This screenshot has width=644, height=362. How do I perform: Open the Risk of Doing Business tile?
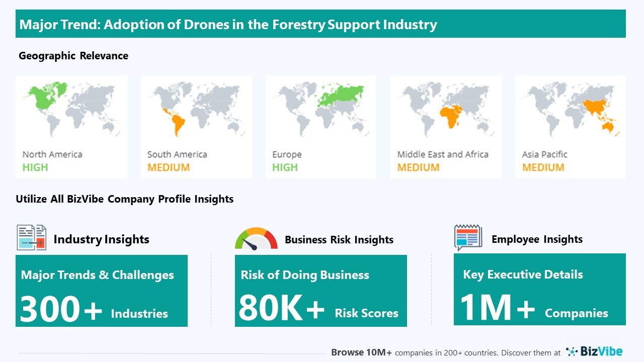320,291
